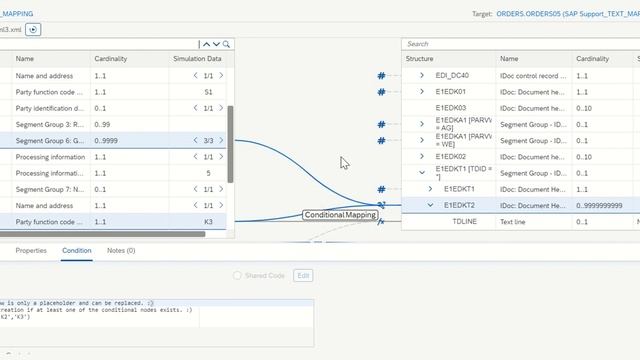Click the Conditional Mapping label on the line
This screenshot has width=640, height=360.
(x=340, y=215)
